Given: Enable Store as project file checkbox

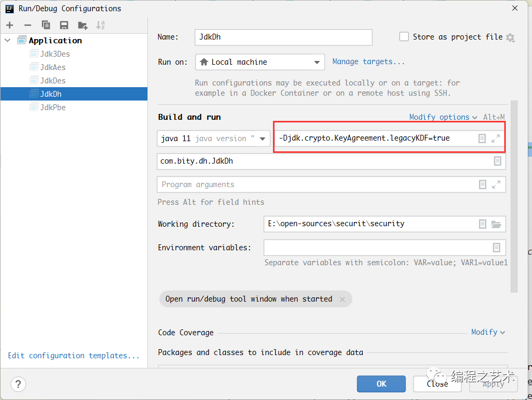Looking at the screenshot, I should [x=404, y=37].
